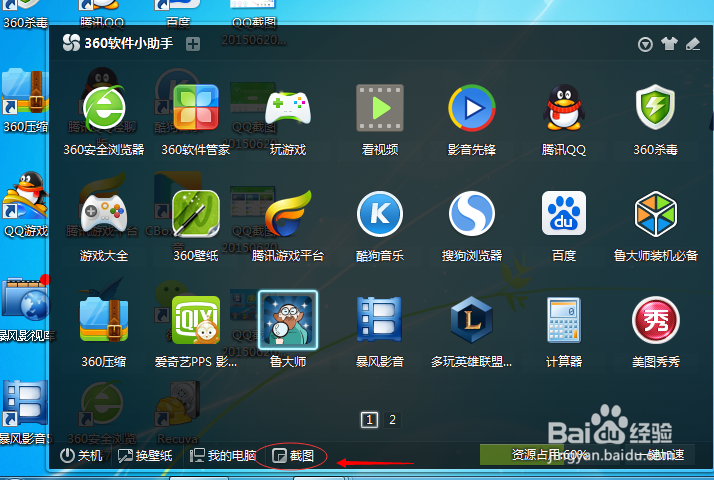Add a new app with the plus button
The height and width of the screenshot is (480, 714).
click(x=193, y=44)
